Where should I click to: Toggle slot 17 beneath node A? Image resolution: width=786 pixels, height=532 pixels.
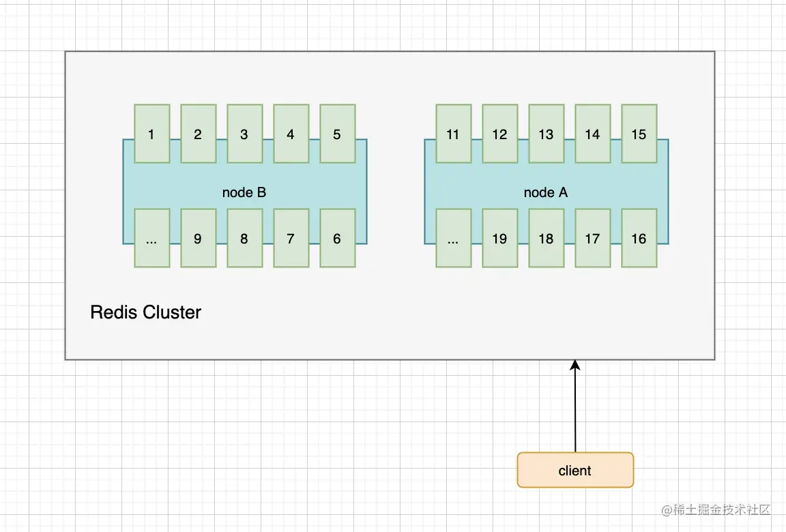pyautogui.click(x=592, y=239)
